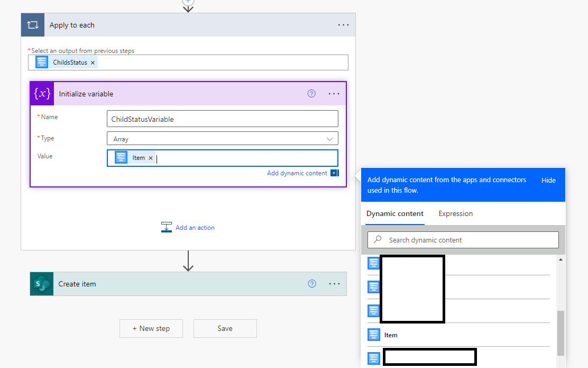Hide the dynamic content panel
The image size is (588, 368).
pyautogui.click(x=548, y=181)
